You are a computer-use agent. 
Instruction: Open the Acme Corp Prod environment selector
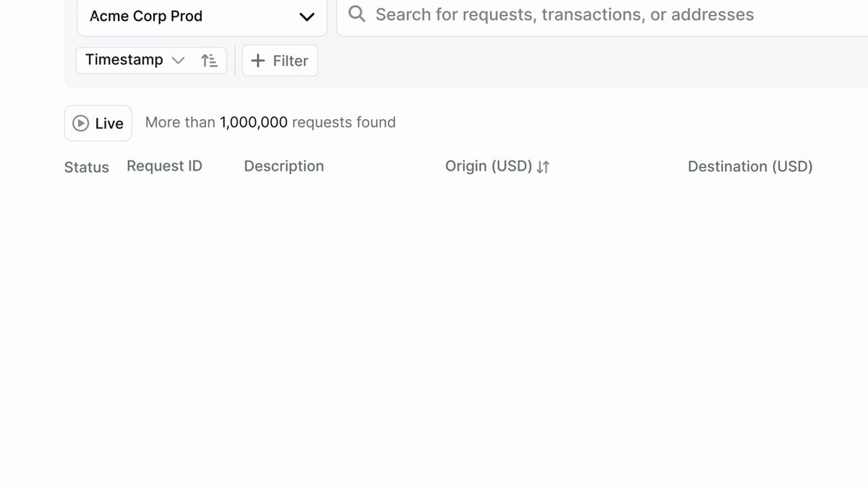coord(202,17)
